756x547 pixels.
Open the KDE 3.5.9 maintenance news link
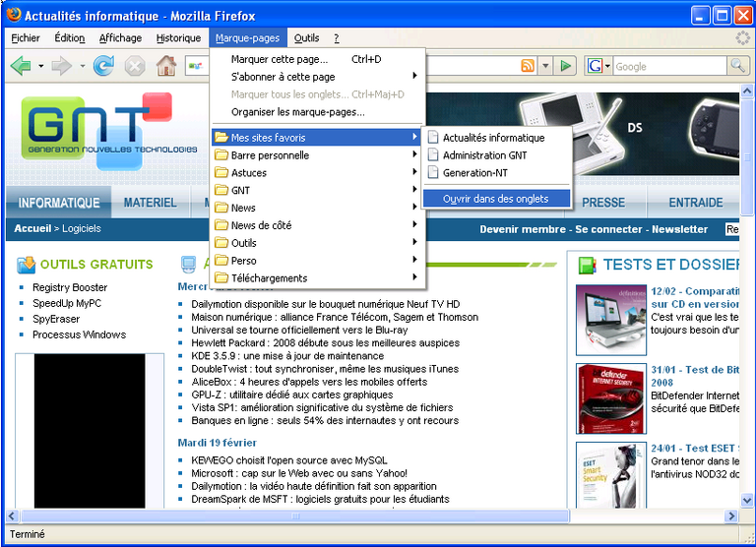click(287, 356)
